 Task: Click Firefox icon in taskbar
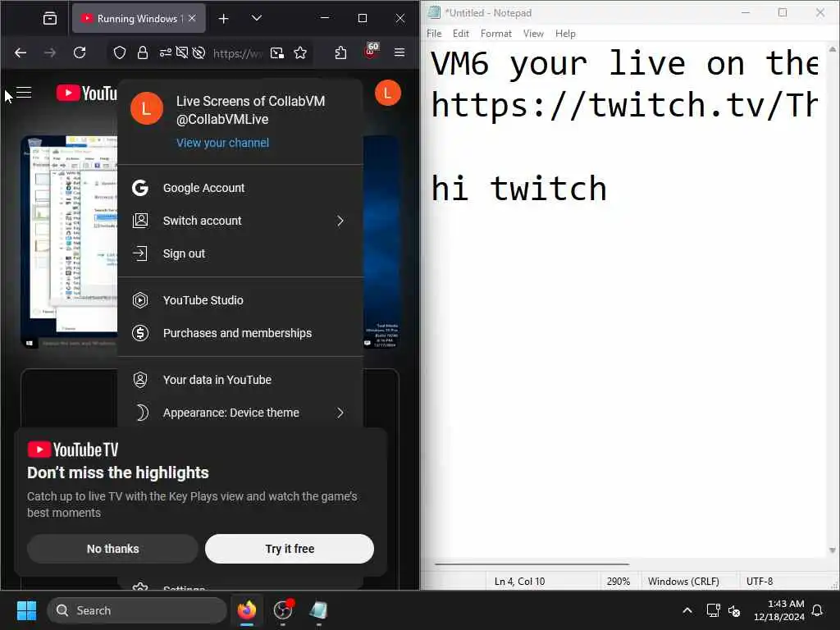coord(247,610)
